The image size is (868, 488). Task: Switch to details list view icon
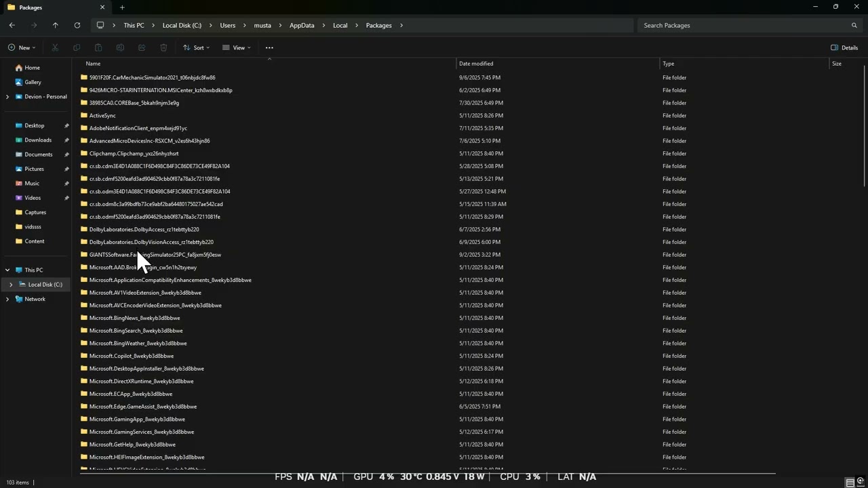pos(850,483)
